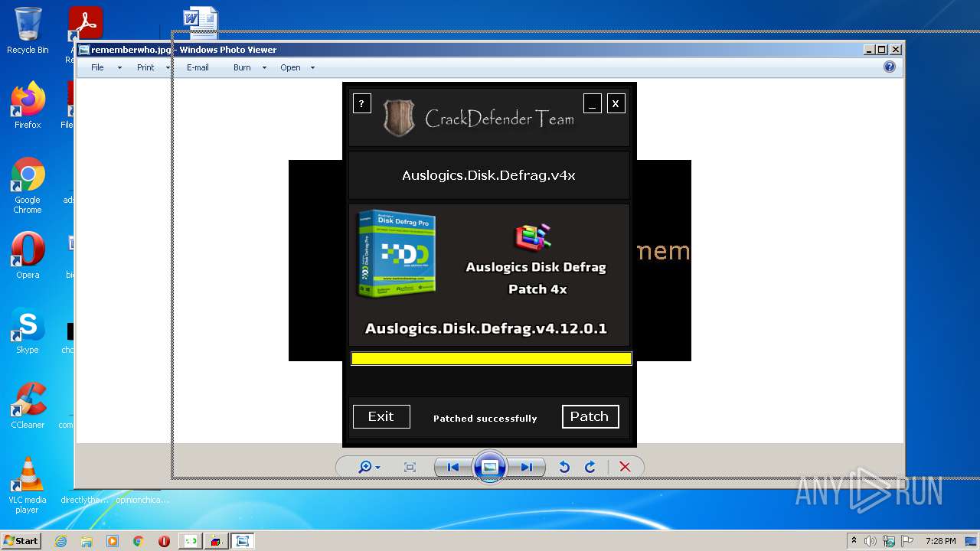Open the Recycle Bin desktop icon
Viewport: 980px width, 551px height.
[28, 31]
